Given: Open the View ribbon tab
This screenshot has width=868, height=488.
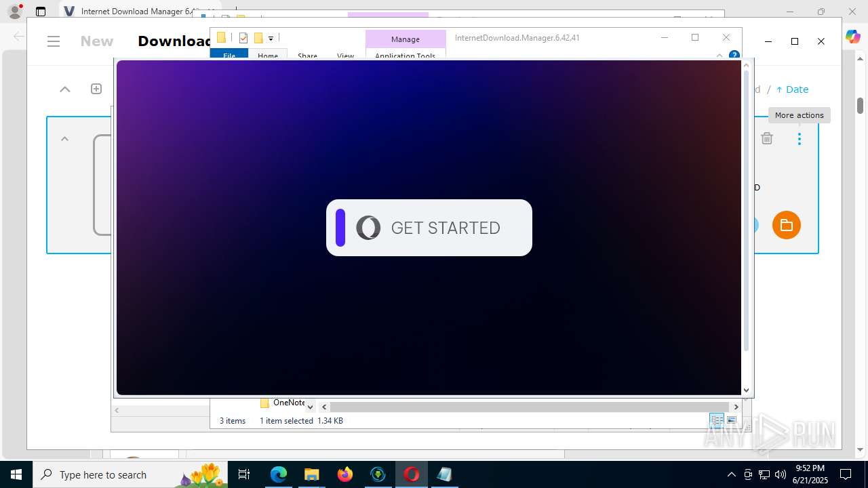Looking at the screenshot, I should point(346,55).
